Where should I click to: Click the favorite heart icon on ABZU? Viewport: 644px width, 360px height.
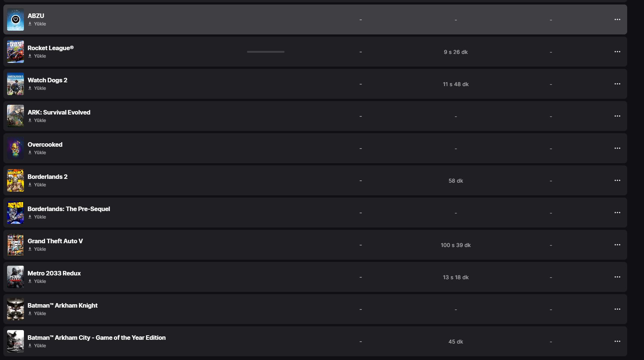pyautogui.click(x=15, y=19)
